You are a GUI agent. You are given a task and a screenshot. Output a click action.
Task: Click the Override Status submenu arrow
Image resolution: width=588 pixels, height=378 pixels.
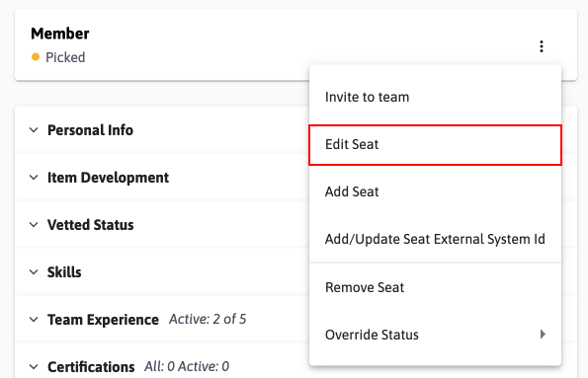pyautogui.click(x=543, y=335)
